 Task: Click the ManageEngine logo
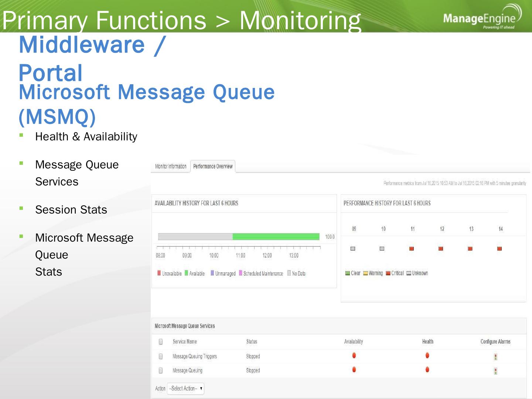482,18
